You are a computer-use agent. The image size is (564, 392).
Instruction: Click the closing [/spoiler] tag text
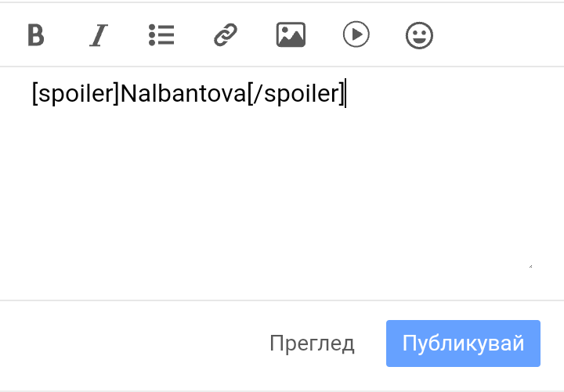coord(295,94)
